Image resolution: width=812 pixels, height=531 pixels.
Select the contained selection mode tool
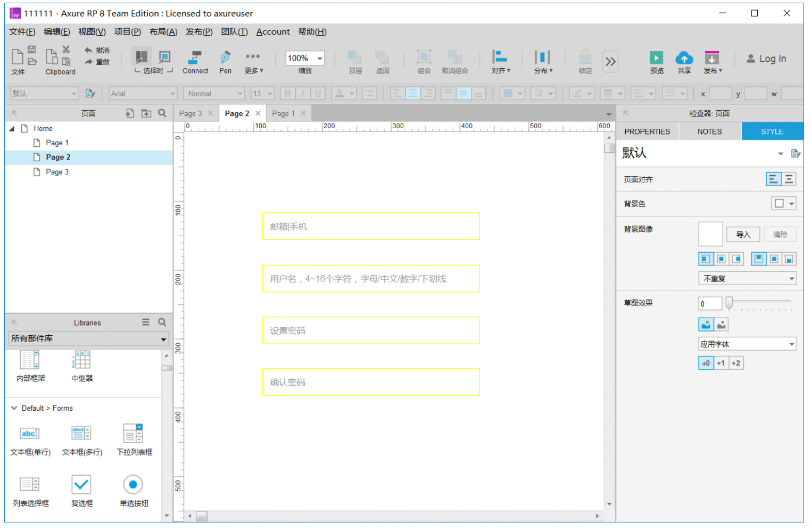(165, 56)
